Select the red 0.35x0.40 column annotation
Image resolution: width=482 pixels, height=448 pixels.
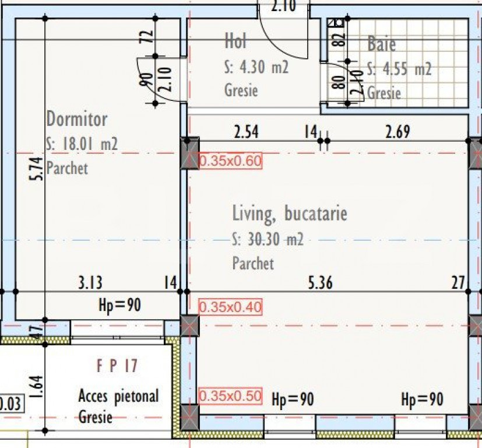[231, 306]
